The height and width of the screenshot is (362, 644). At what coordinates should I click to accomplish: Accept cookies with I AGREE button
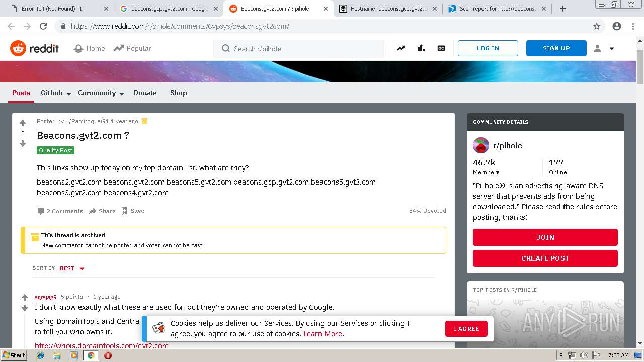(x=466, y=329)
